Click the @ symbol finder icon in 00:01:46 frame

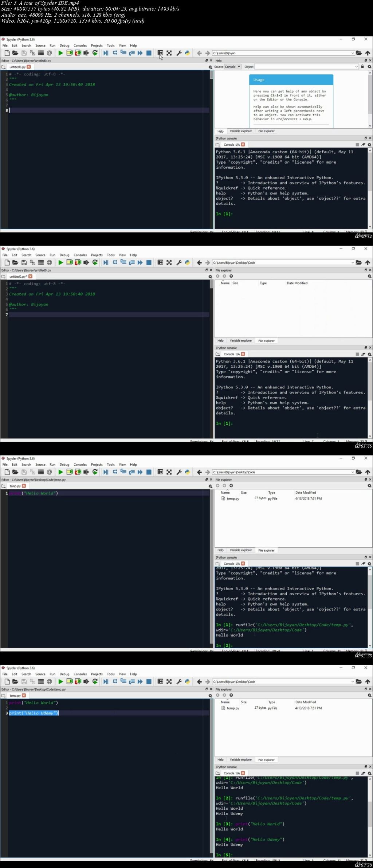[x=50, y=262]
